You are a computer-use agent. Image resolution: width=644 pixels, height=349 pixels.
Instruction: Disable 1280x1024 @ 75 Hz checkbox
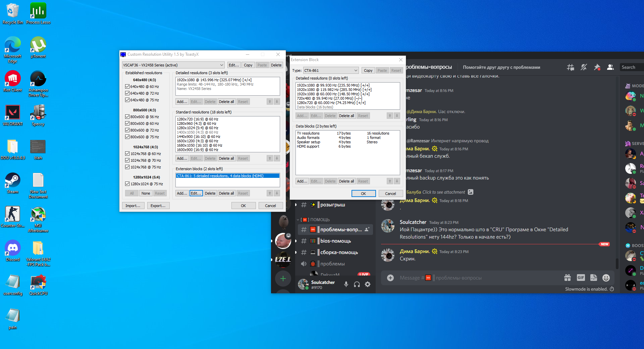click(127, 184)
